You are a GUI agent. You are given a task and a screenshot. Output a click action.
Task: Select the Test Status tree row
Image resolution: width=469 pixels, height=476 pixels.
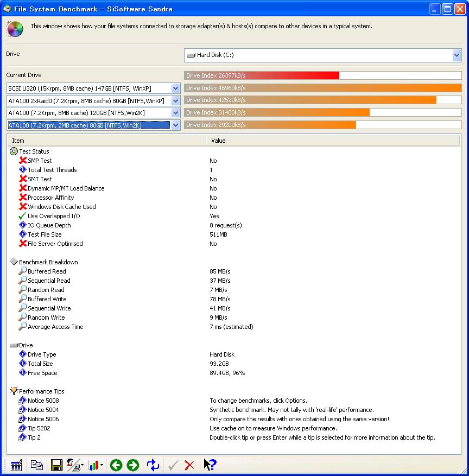click(234, 151)
